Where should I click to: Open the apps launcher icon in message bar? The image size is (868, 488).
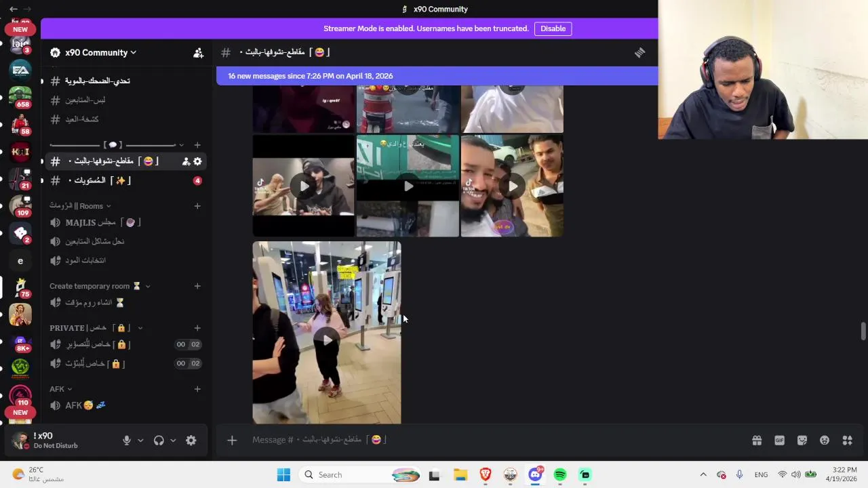[x=847, y=441]
